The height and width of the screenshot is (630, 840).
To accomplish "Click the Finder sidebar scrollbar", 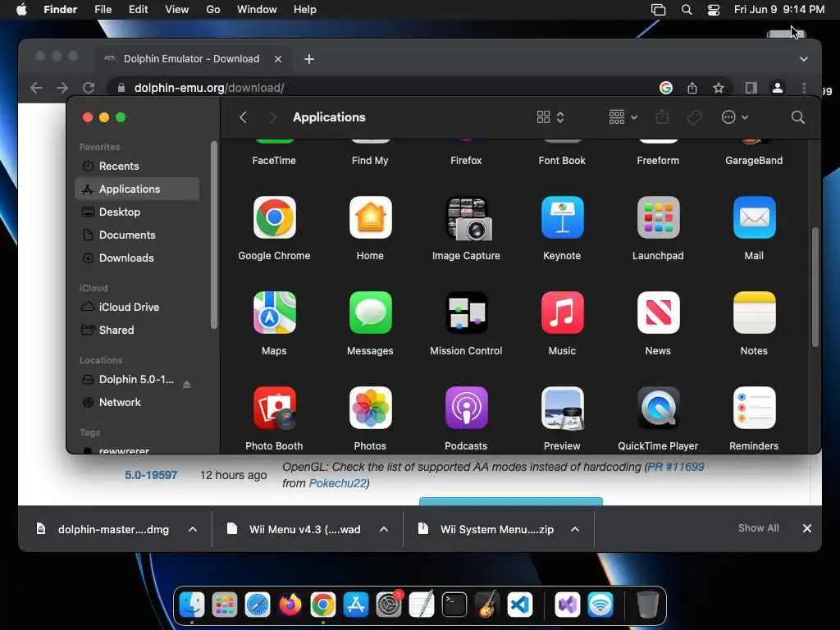I will pyautogui.click(x=214, y=235).
